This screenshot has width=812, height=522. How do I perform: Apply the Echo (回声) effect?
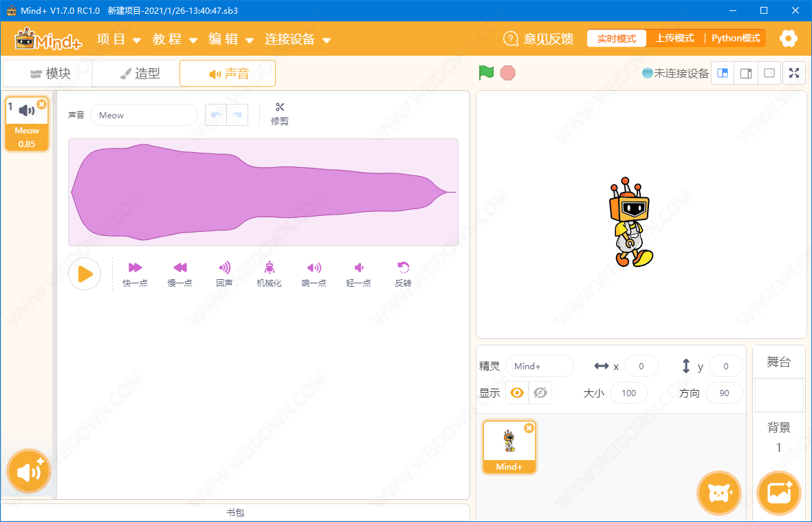(x=224, y=268)
